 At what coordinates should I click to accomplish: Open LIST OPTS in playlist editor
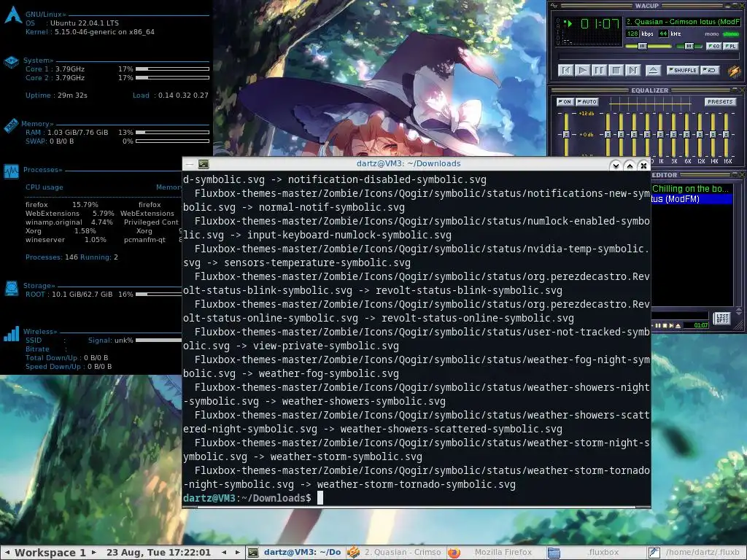click(x=722, y=318)
